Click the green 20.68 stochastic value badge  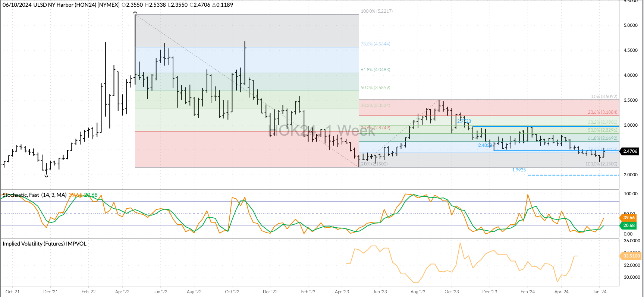629,225
